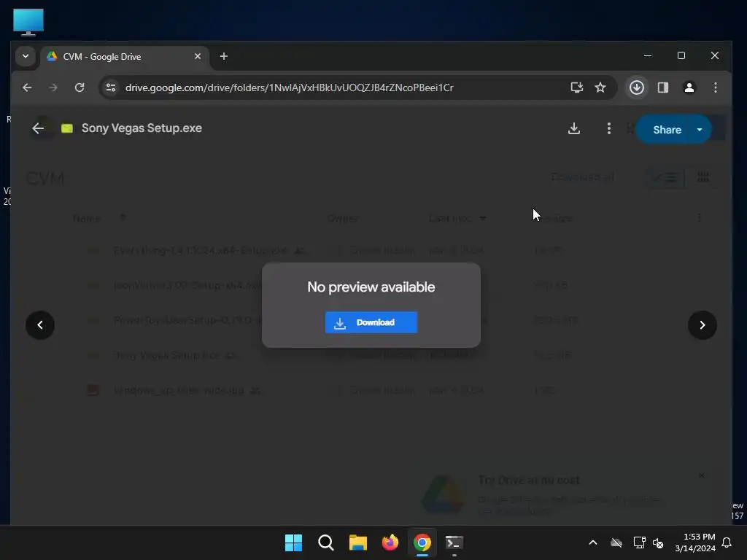Click the No preview available text
The width and height of the screenshot is (747, 560).
pyautogui.click(x=371, y=287)
